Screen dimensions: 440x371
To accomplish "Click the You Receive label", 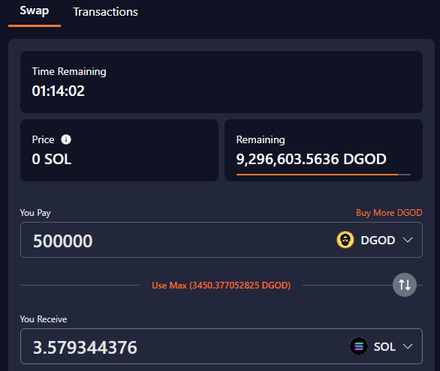I will (x=43, y=319).
